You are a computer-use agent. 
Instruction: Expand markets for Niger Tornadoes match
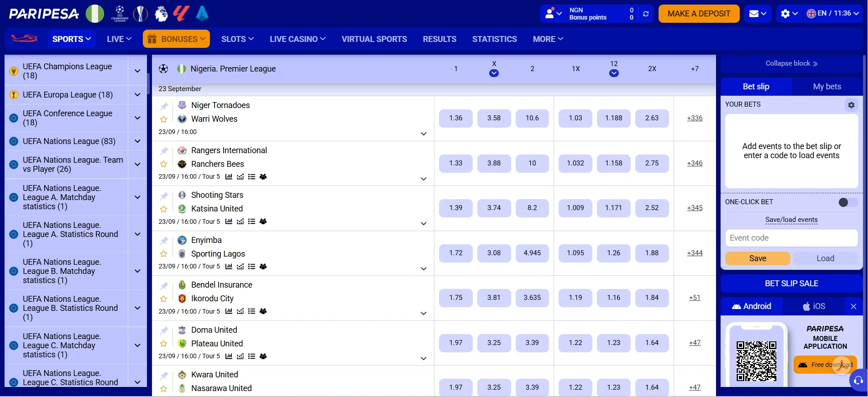[x=424, y=134]
